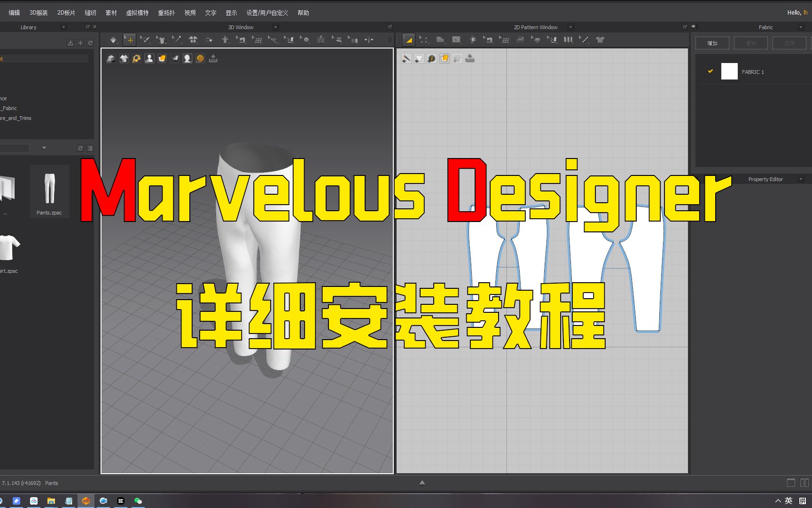Viewport: 812px width, 508px height.
Task: Click the 增加 button in Fabric panel
Action: point(712,42)
